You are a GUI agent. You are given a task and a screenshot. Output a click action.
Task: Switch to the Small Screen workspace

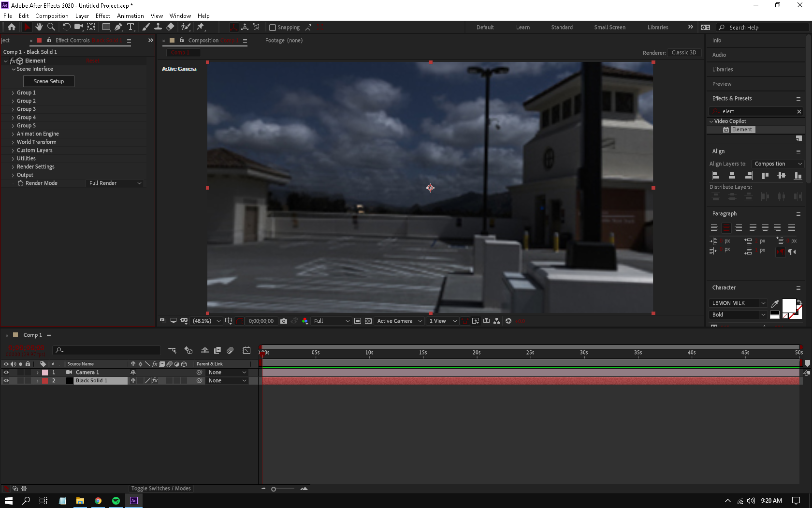pos(609,27)
